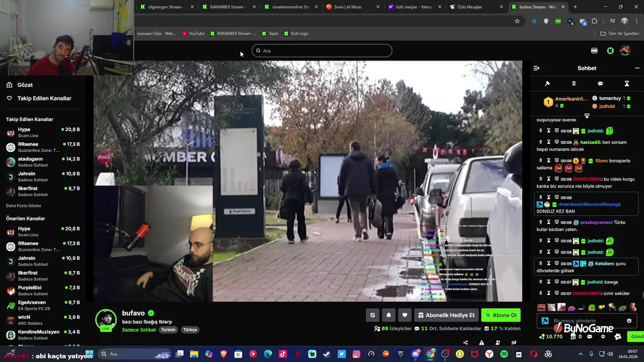The image size is (644, 362).
Task: Open a new browser tab
Action: coord(575,7)
